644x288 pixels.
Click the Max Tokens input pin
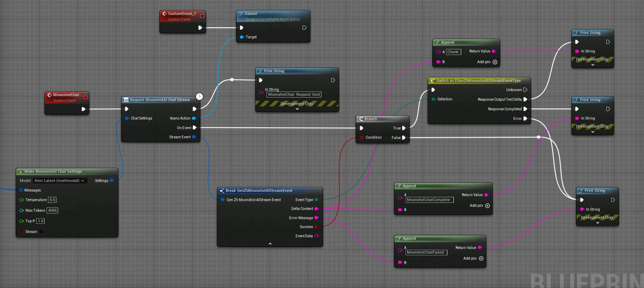coord(22,211)
